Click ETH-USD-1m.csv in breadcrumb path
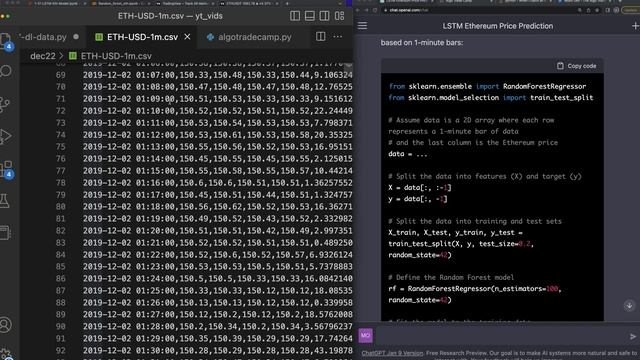 tap(116, 56)
